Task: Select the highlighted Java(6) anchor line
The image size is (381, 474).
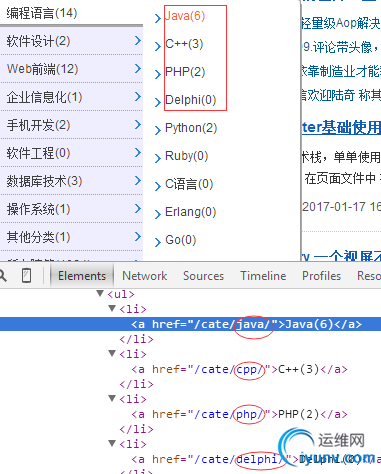Action: coord(190,324)
